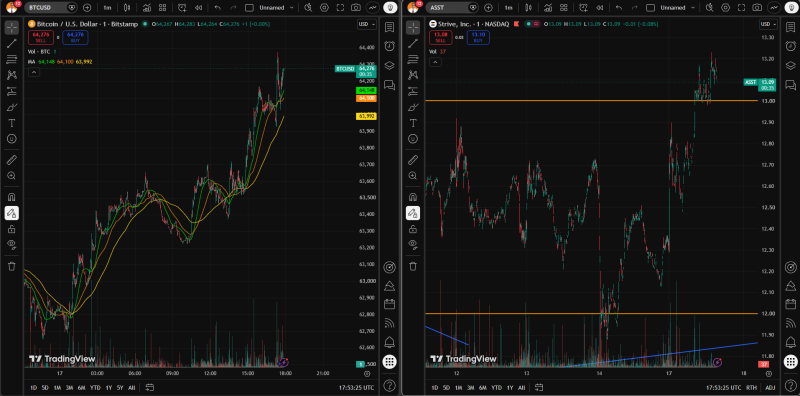Open the Unnamed layout dropdown on left chart

pyautogui.click(x=277, y=8)
